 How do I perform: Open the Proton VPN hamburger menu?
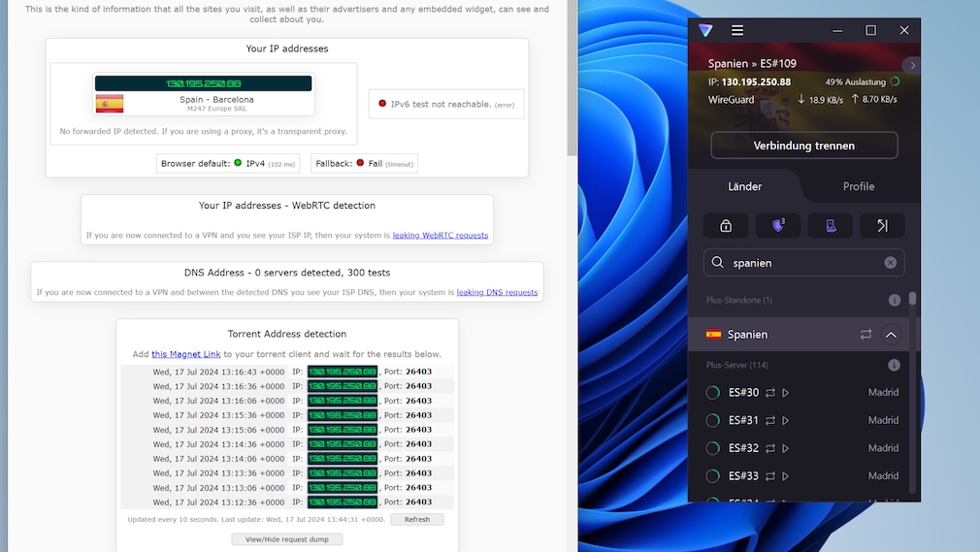coord(737,30)
